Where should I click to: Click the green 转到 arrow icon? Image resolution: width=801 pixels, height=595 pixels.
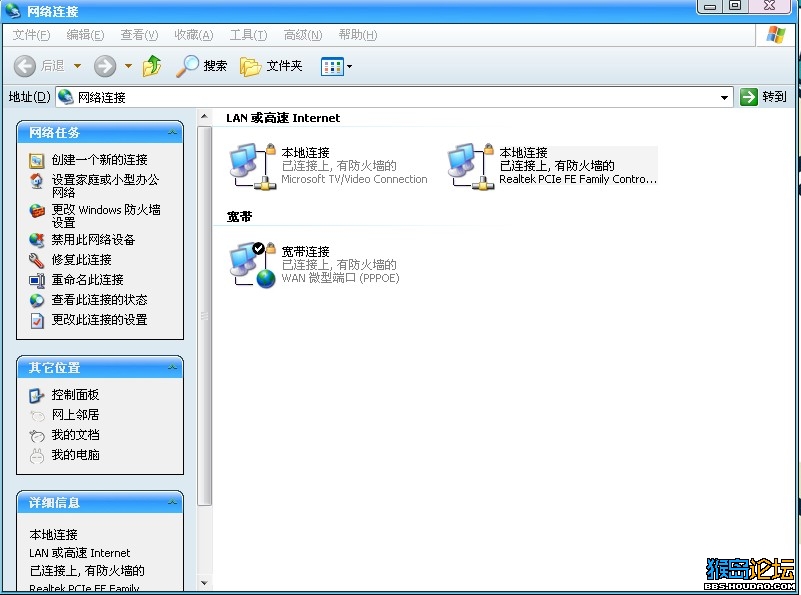point(748,97)
